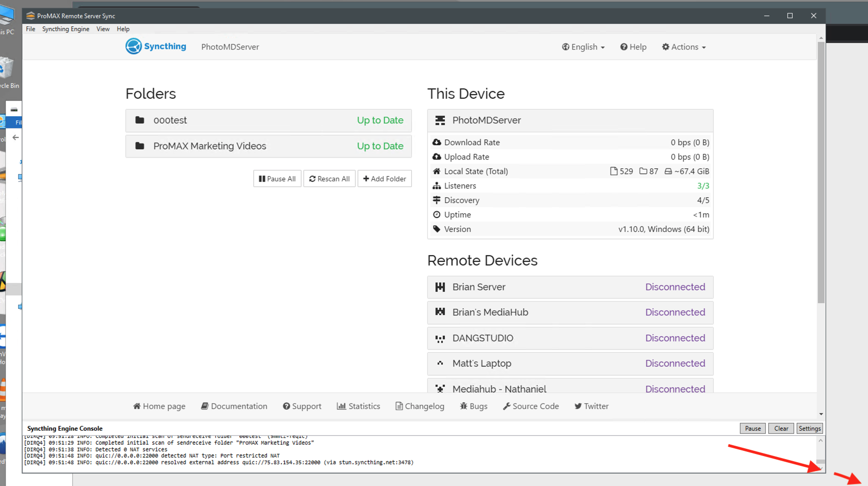Click the Rescan All button
Viewport: 868px width, 486px height.
(x=329, y=179)
